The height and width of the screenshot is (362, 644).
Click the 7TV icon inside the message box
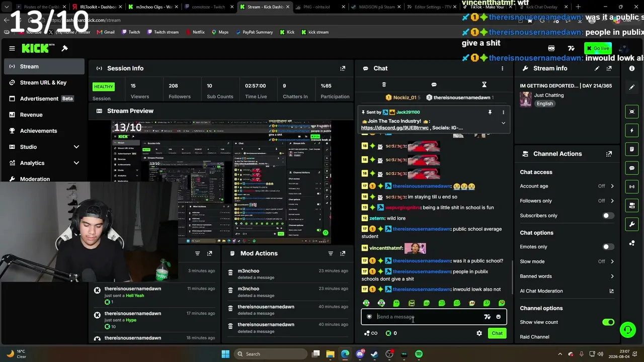tap(487, 317)
